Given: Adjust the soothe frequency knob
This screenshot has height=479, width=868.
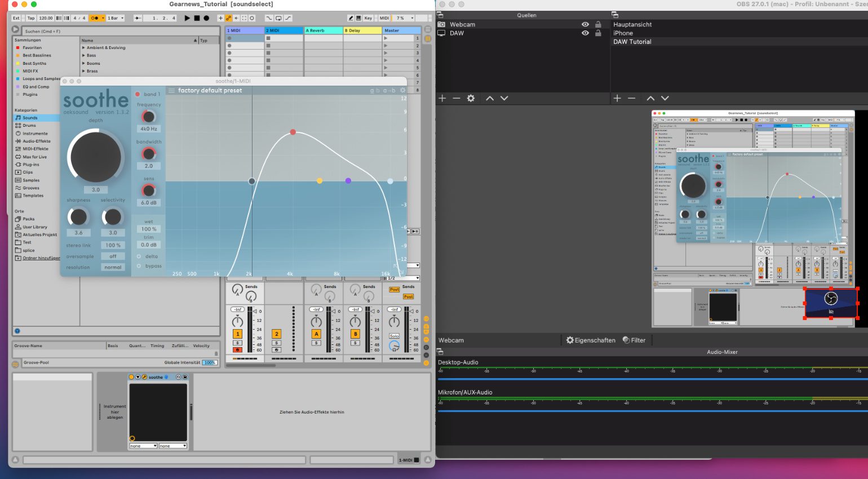Looking at the screenshot, I should click(148, 117).
